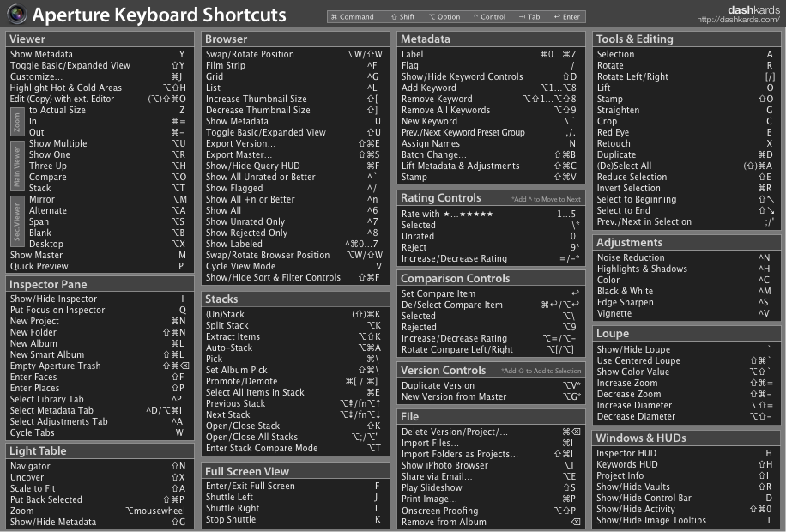
Task: Click the "Show/Hide Inspector" row
Action: (x=98, y=299)
